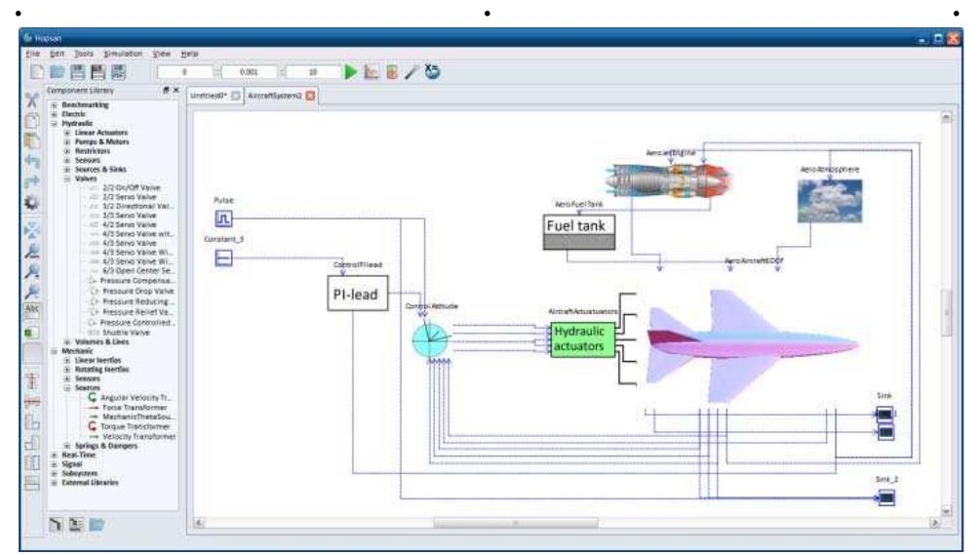The image size is (980, 555).
Task: Open the Edit menu
Action: coord(57,54)
